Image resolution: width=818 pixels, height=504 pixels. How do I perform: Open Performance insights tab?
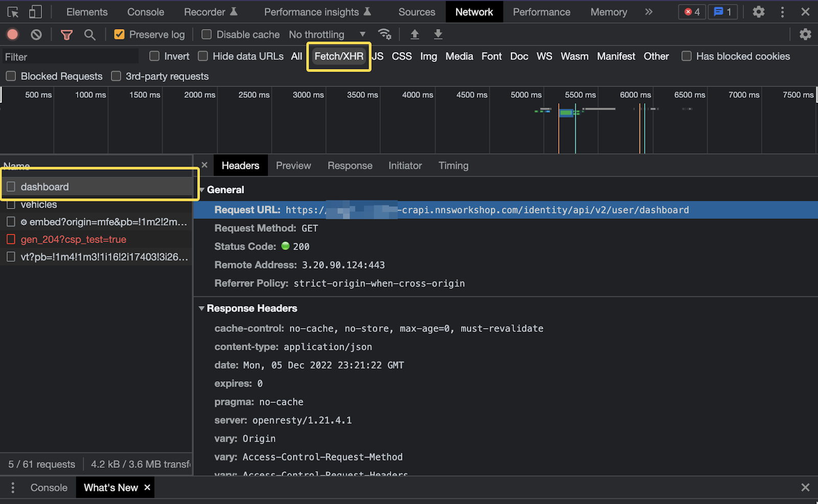[x=317, y=12]
